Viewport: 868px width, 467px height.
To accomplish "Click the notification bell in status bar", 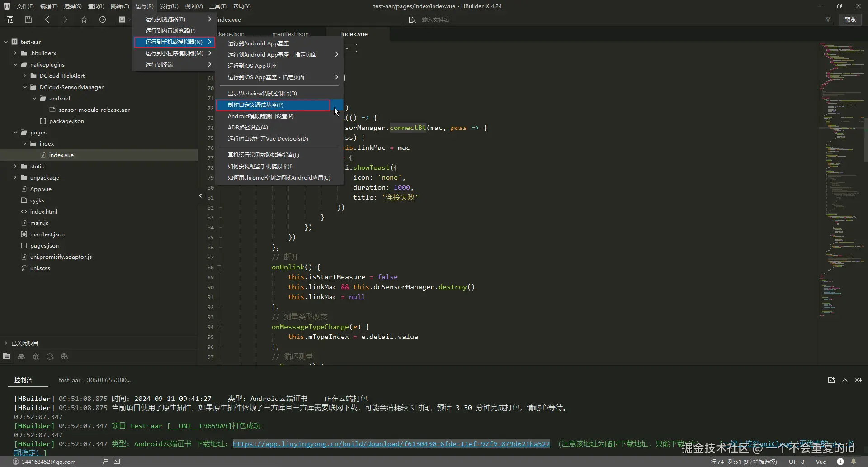I will tap(854, 462).
